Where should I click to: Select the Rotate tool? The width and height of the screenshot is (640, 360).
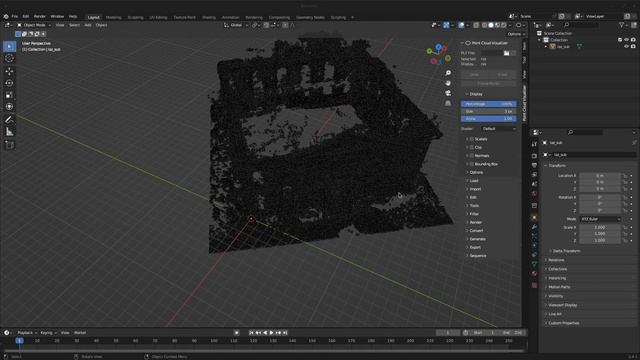pyautogui.click(x=9, y=83)
